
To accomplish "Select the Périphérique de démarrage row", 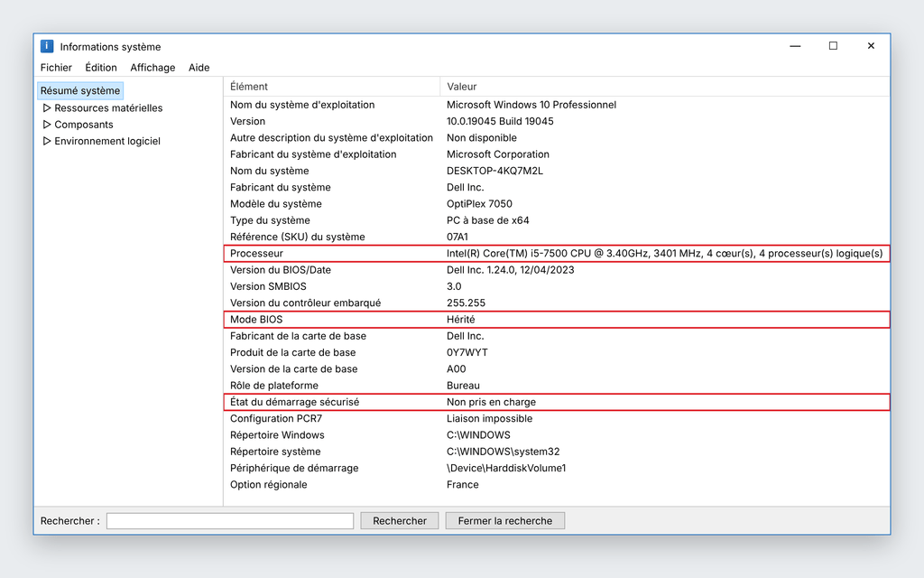I will (x=556, y=468).
